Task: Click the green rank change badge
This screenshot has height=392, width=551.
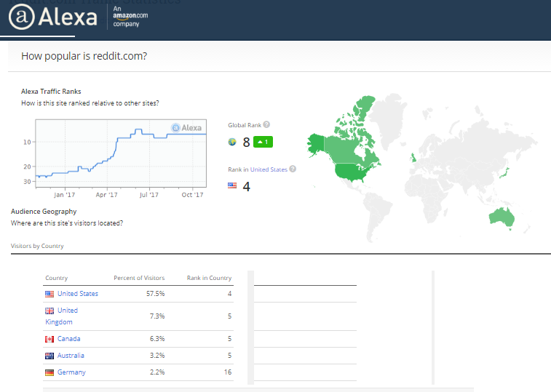Action: 263,142
